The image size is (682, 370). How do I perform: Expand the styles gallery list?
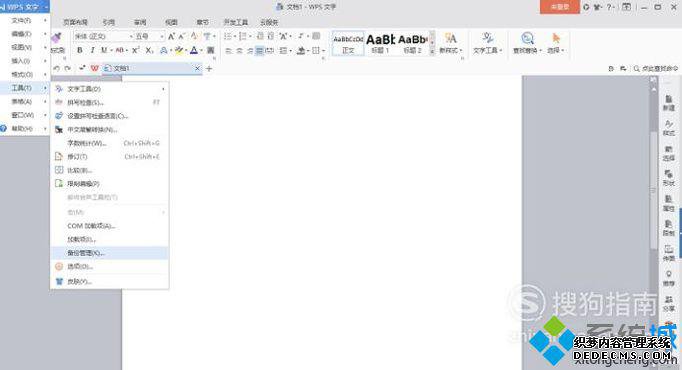[x=432, y=51]
